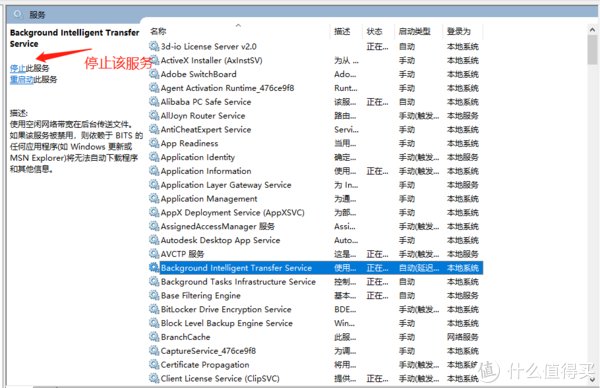
Task: Select the AppX Deployment Service (AppXSVC) name
Action: pos(233,212)
